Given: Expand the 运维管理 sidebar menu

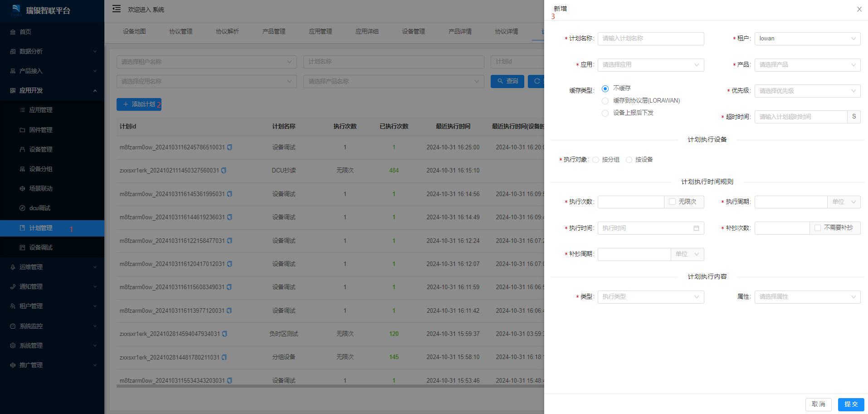Looking at the screenshot, I should coord(52,267).
